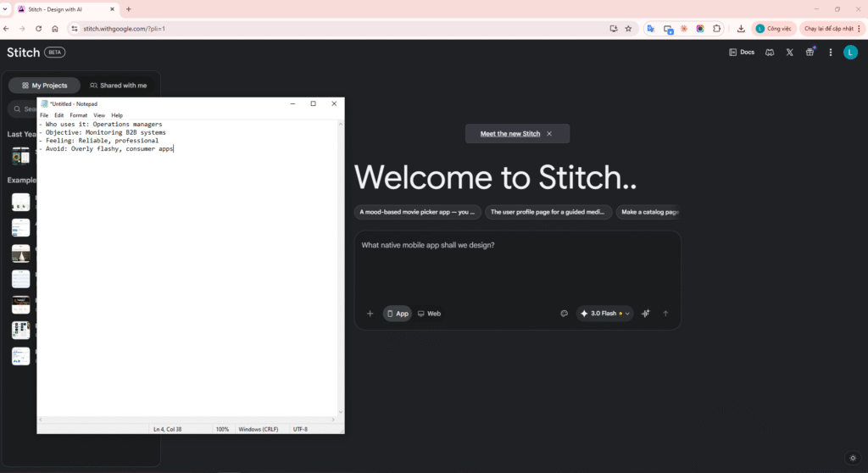Open the theme palette icon in prompt box
The width and height of the screenshot is (868, 473).
pos(564,314)
